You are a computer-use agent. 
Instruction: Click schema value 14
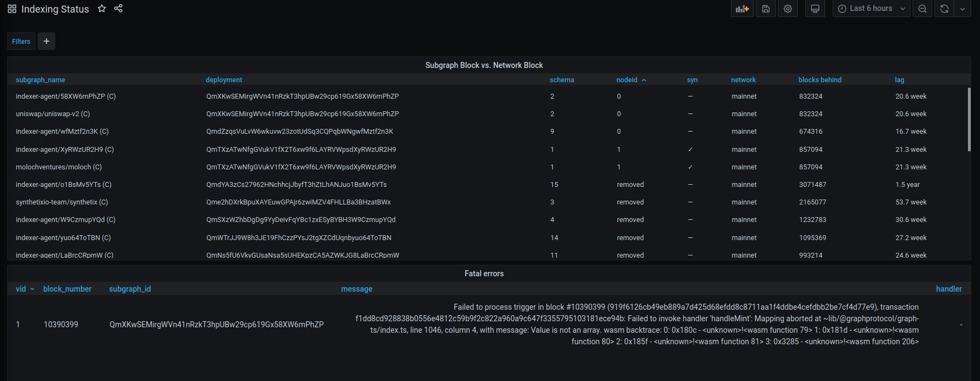click(554, 238)
